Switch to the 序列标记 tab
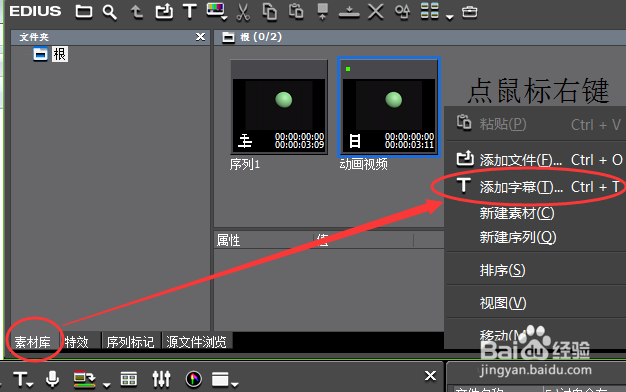The height and width of the screenshot is (392, 626). tap(131, 342)
